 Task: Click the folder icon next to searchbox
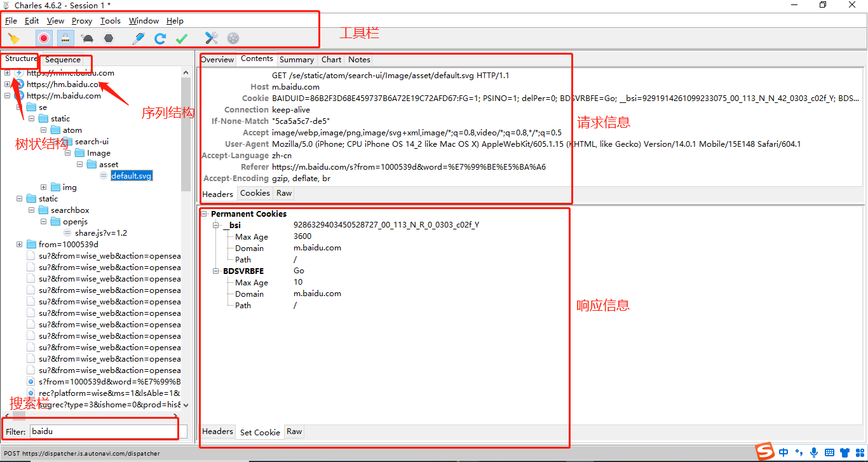point(43,210)
